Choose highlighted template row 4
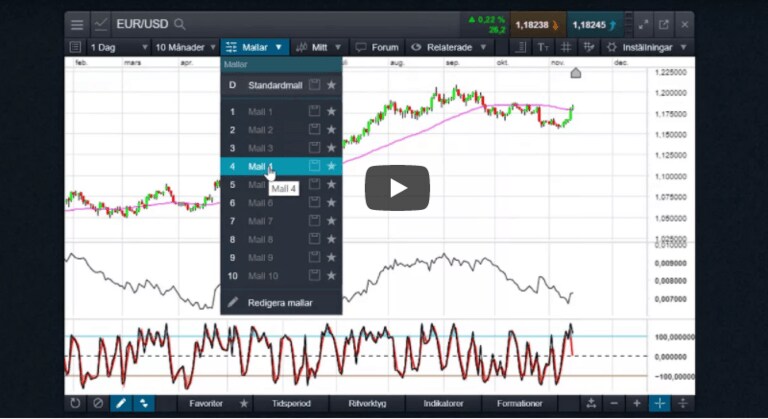The height and width of the screenshot is (419, 768). pos(281,166)
